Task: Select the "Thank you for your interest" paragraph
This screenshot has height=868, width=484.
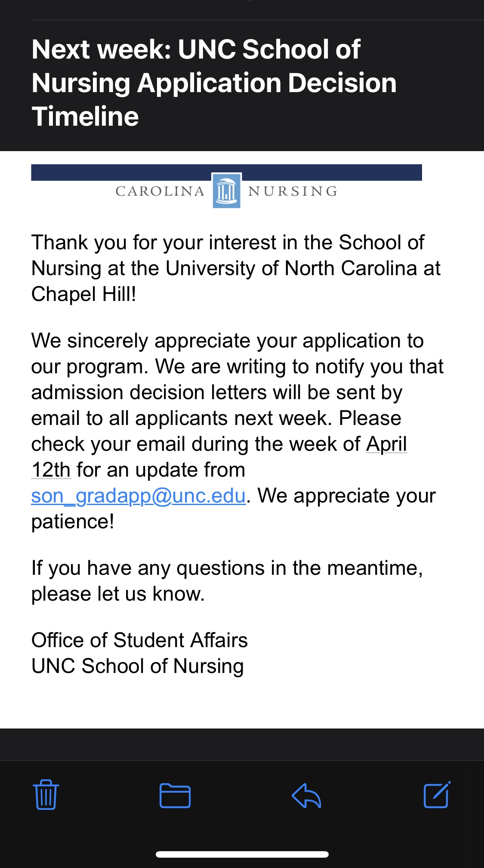Action: tap(236, 268)
